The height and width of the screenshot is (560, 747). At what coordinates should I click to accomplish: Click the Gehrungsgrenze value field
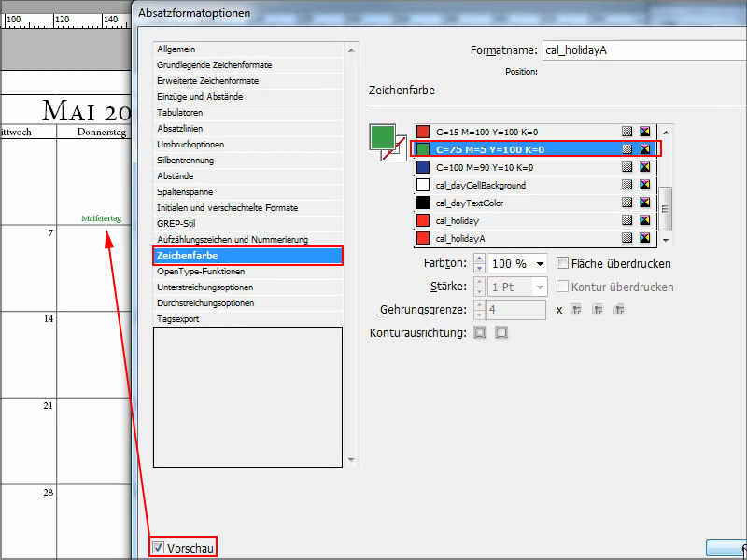pyautogui.click(x=516, y=310)
